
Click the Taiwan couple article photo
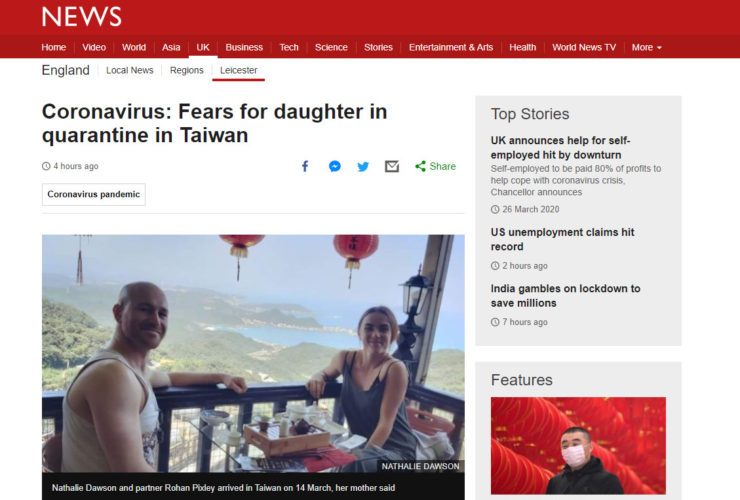pyautogui.click(x=253, y=353)
